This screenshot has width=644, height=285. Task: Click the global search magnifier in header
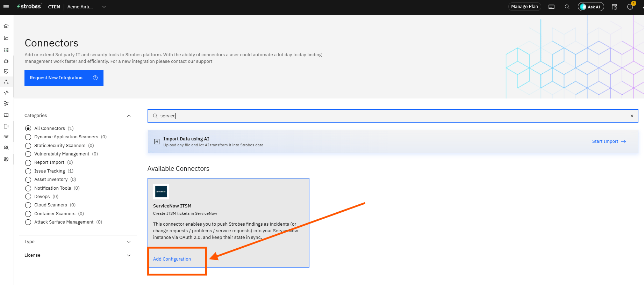pos(567,7)
